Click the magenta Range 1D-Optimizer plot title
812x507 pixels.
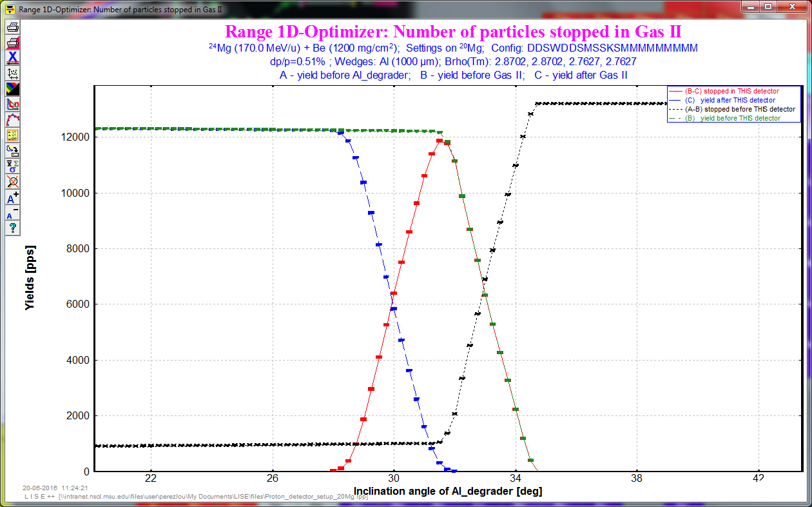(453, 32)
